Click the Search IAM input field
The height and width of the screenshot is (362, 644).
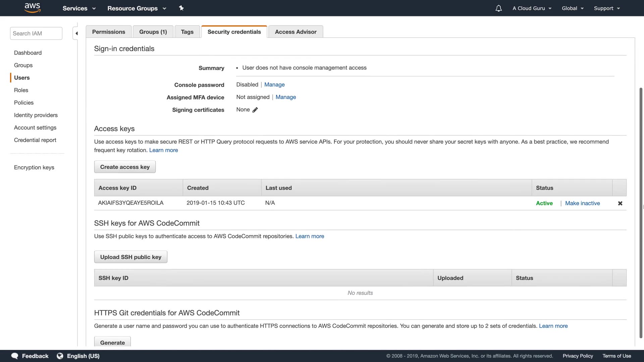[36, 34]
